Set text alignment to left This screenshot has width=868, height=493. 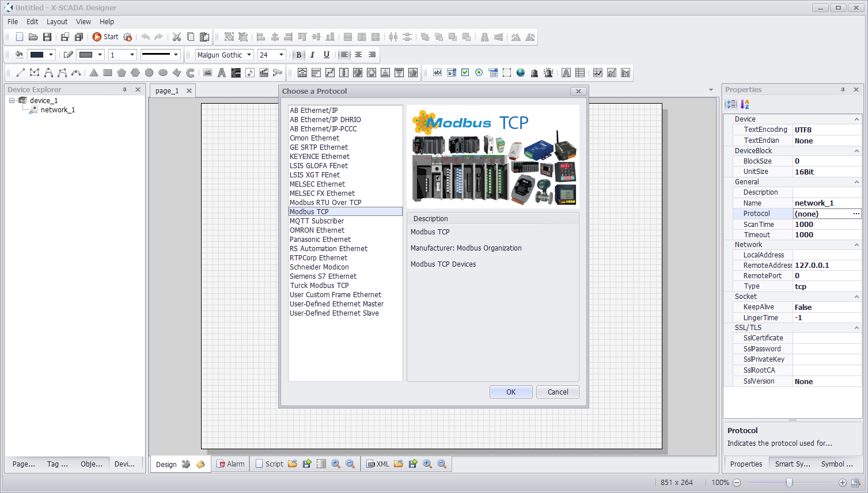(344, 55)
